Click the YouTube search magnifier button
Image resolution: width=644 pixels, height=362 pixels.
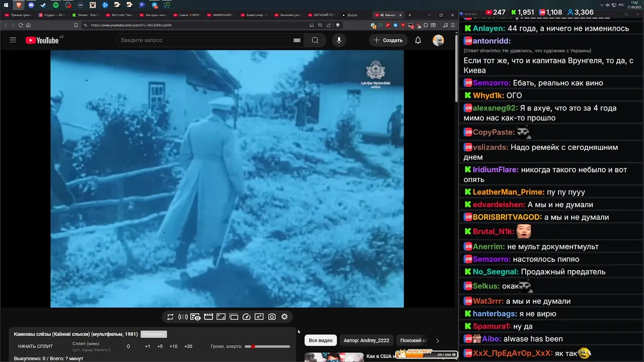click(315, 40)
